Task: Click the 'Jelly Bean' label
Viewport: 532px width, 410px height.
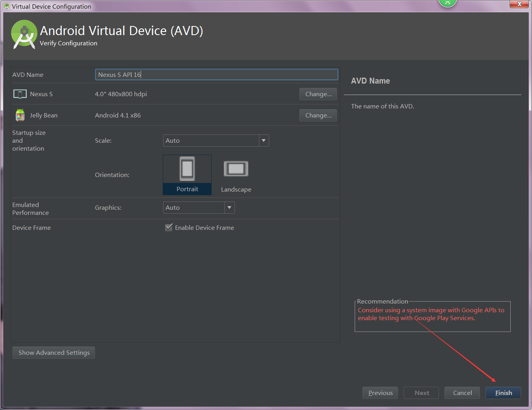Action: click(x=44, y=115)
